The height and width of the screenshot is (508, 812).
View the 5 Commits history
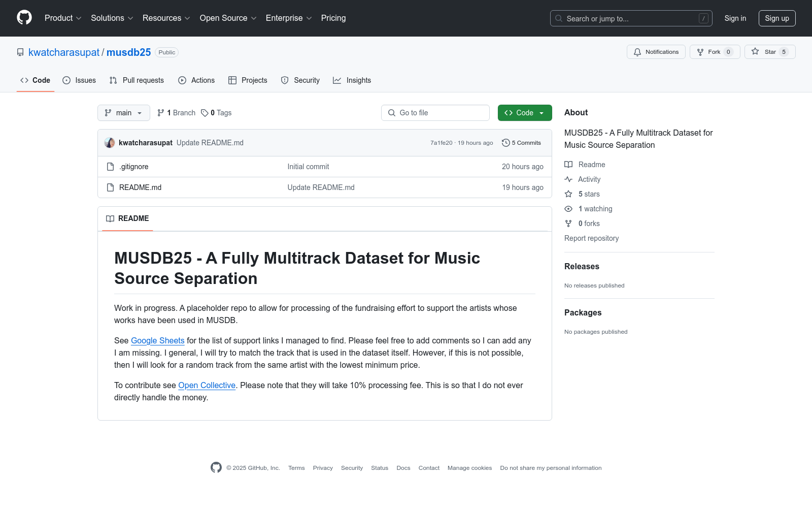point(522,143)
